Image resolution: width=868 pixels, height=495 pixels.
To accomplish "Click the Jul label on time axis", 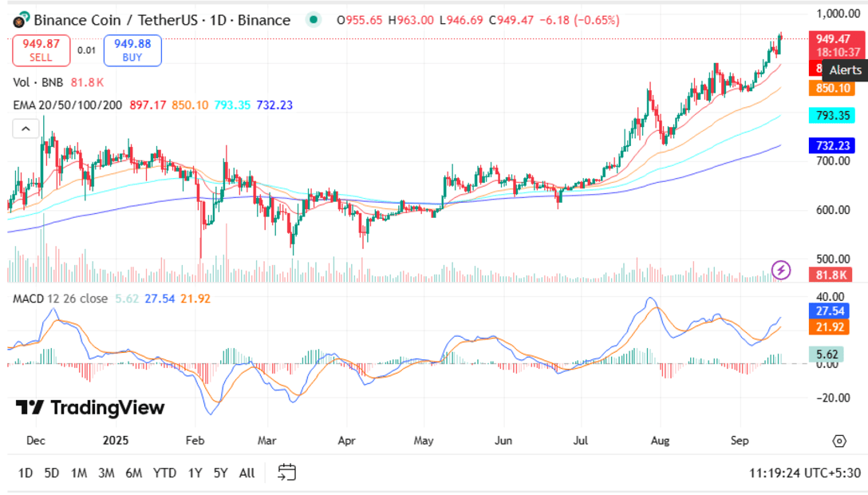I will tap(580, 441).
